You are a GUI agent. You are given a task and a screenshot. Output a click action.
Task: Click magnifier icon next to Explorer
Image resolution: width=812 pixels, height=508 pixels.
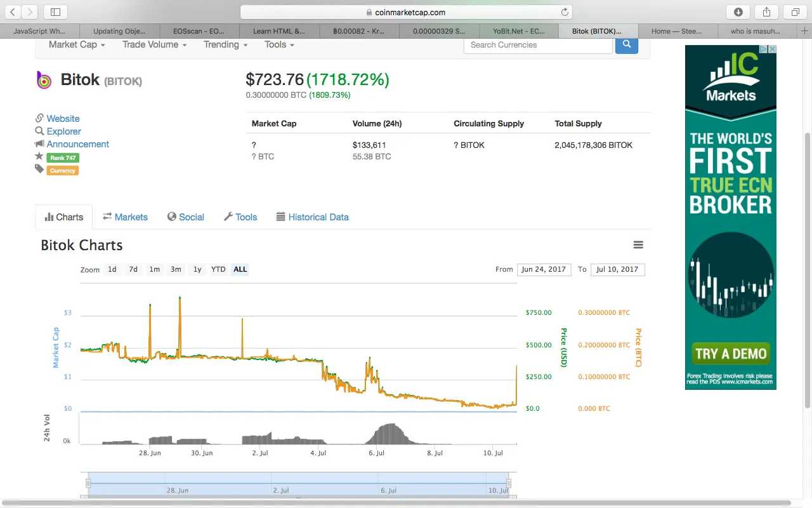click(39, 131)
